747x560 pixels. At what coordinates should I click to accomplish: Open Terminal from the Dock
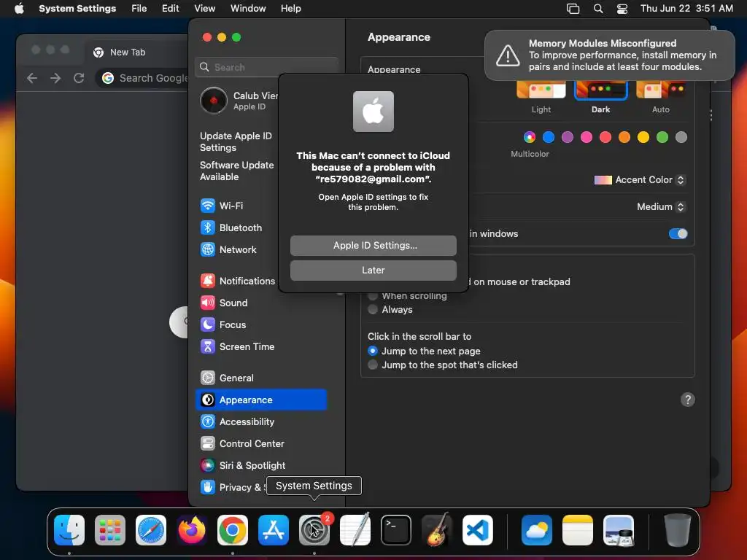(396, 530)
